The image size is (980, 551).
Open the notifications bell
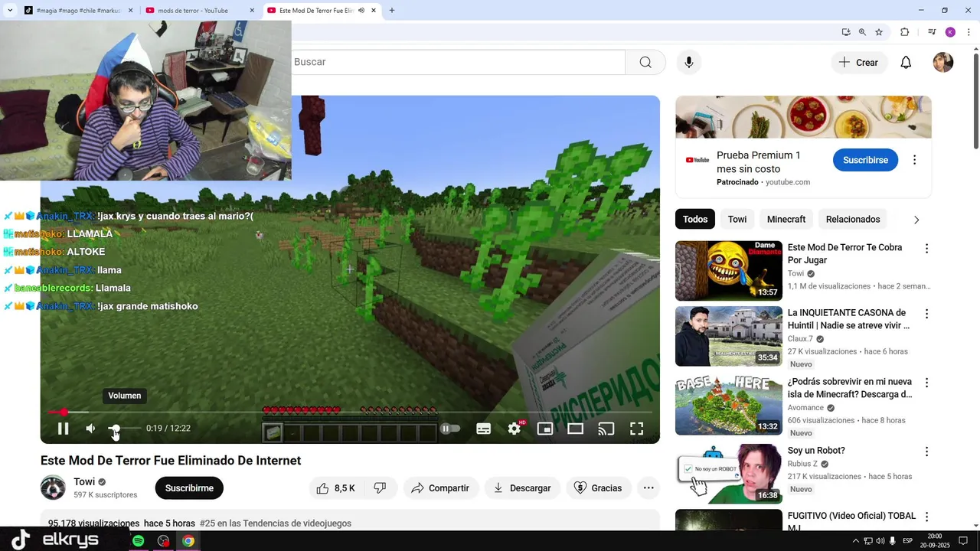906,63
